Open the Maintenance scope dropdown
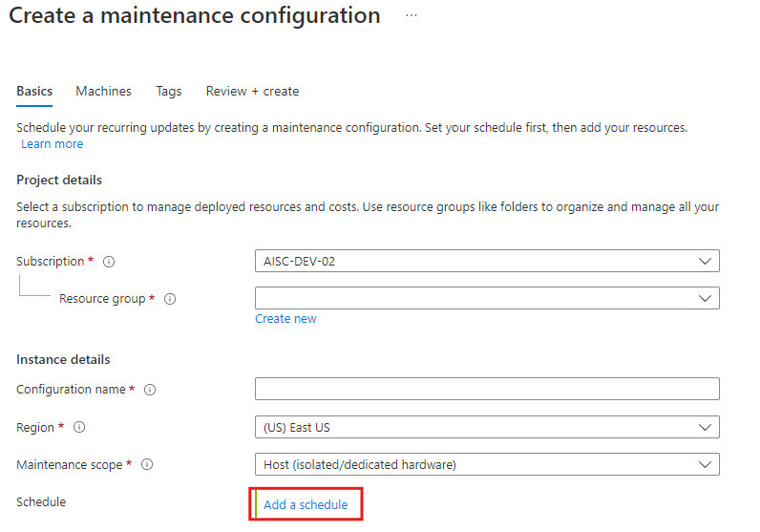The image size is (760, 532). (486, 465)
